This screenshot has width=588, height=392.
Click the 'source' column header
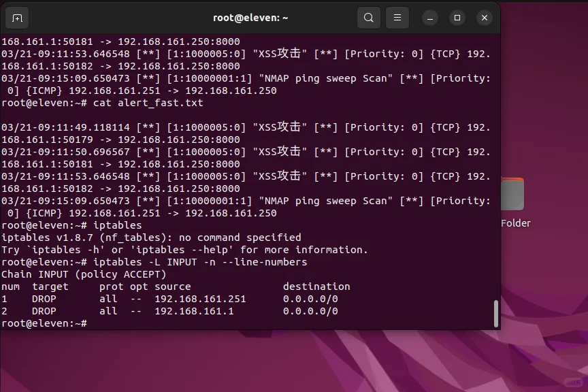tap(172, 287)
